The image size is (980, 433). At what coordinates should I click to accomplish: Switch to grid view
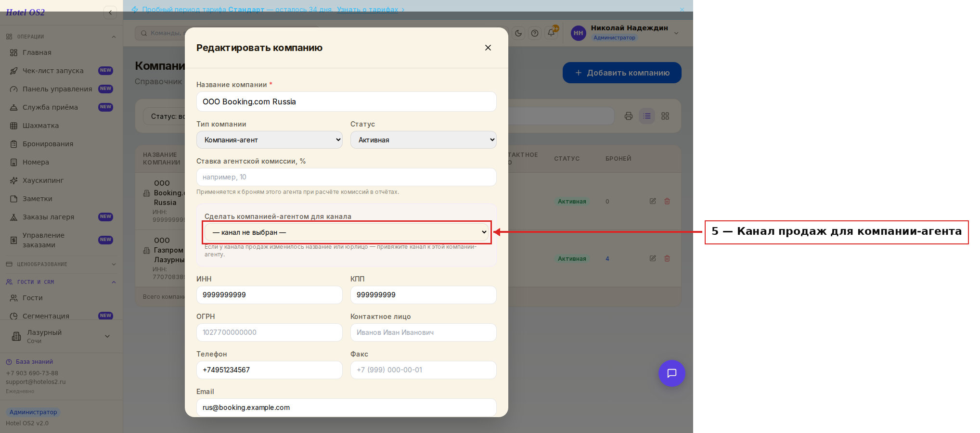coord(665,116)
